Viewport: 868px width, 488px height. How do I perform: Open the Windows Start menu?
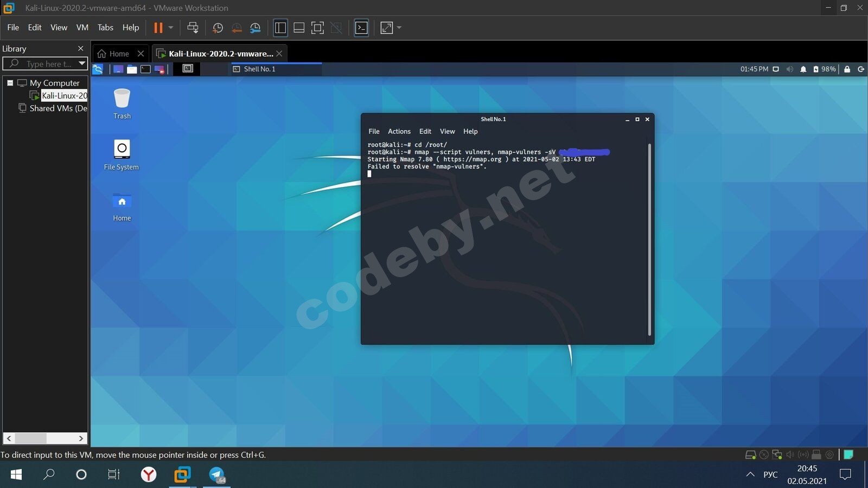[16, 474]
